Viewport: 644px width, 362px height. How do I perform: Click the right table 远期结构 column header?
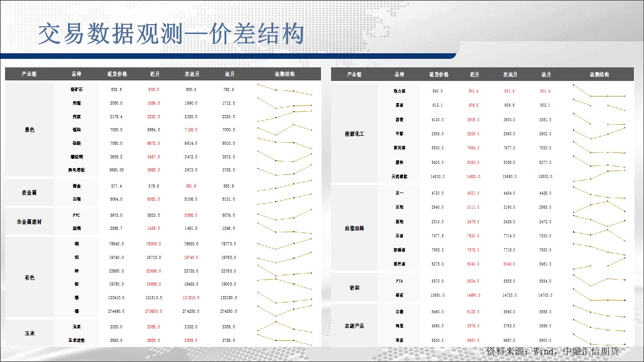click(599, 74)
